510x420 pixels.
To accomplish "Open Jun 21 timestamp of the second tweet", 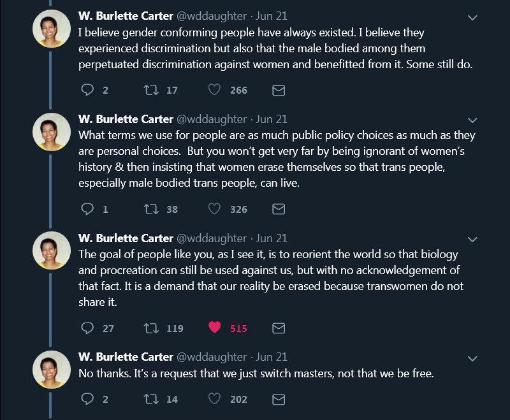I will click(272, 119).
